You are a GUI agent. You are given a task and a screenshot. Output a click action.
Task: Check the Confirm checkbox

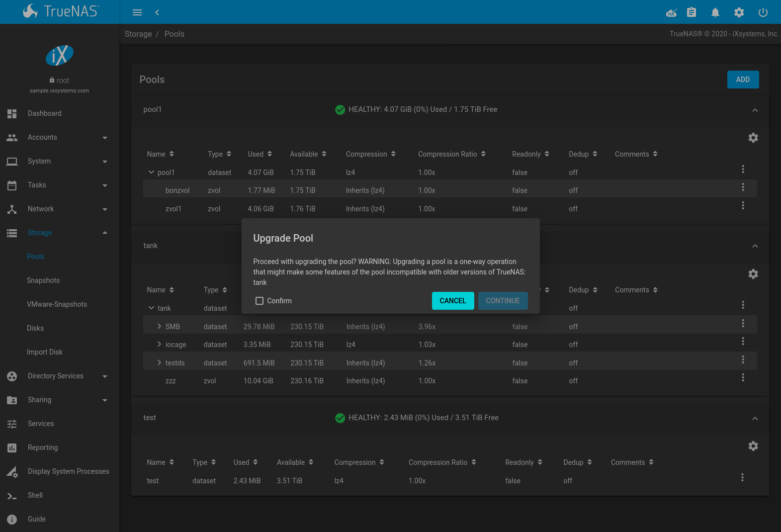pos(260,301)
